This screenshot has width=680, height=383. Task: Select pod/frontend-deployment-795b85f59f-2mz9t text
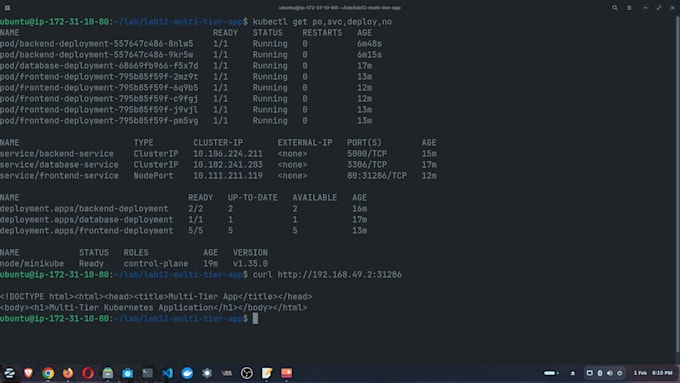coord(99,77)
